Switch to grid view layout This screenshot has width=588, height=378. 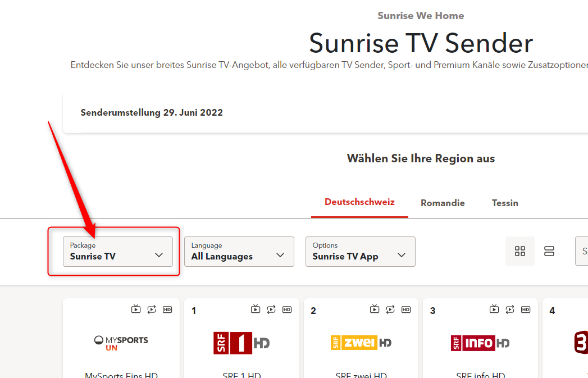[520, 251]
